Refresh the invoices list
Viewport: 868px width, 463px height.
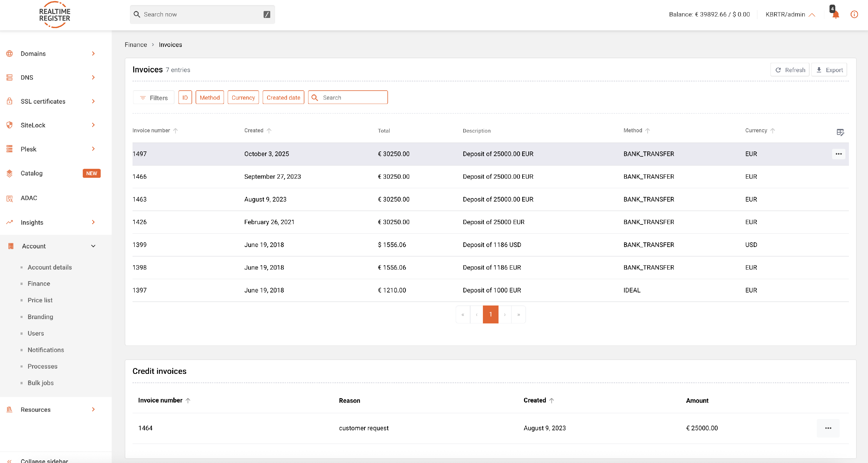(x=790, y=70)
